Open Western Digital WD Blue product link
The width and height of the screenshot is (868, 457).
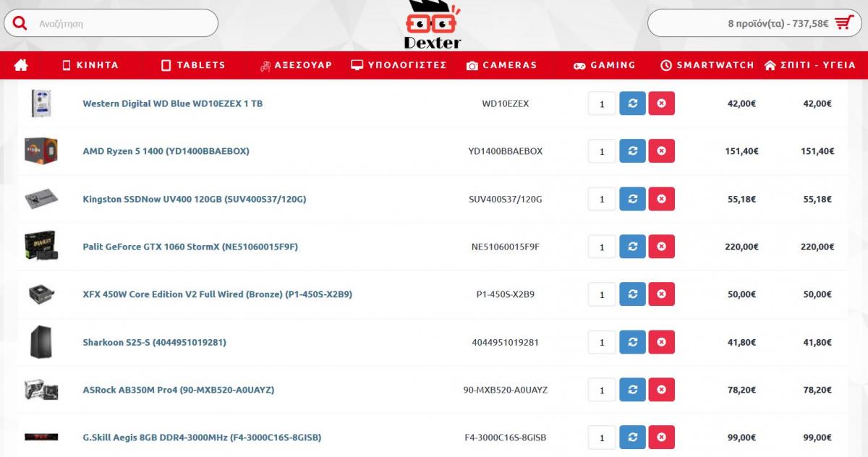point(173,103)
